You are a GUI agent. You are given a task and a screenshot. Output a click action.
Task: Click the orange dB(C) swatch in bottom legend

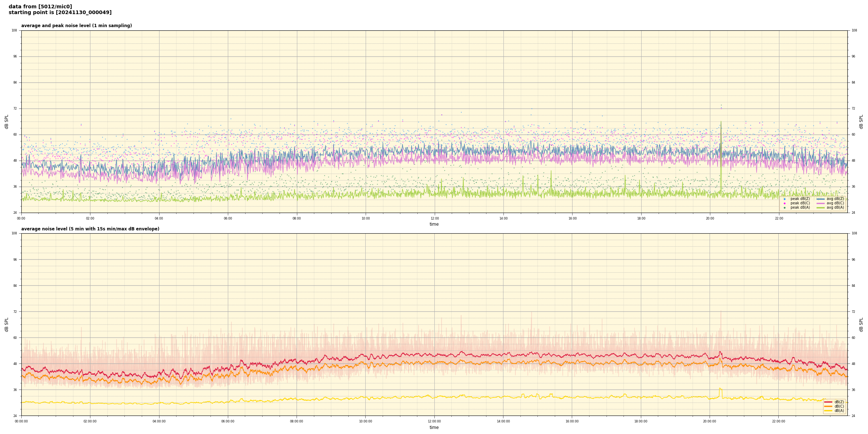(828, 406)
